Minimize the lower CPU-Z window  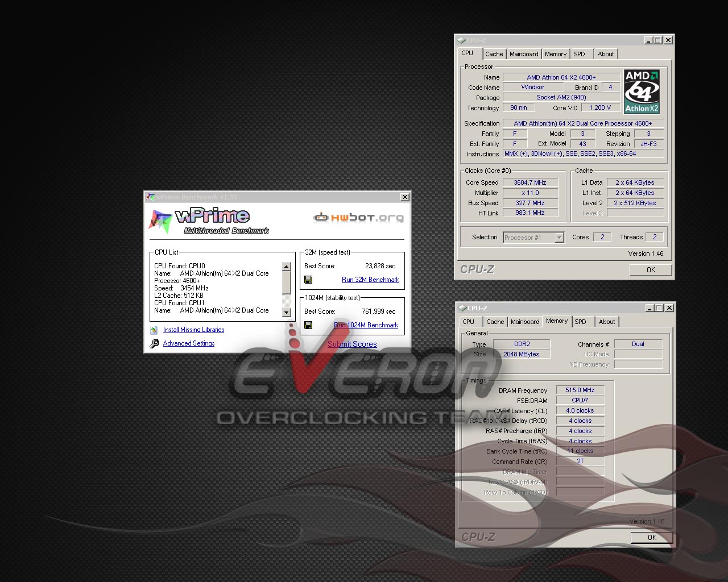click(x=650, y=308)
